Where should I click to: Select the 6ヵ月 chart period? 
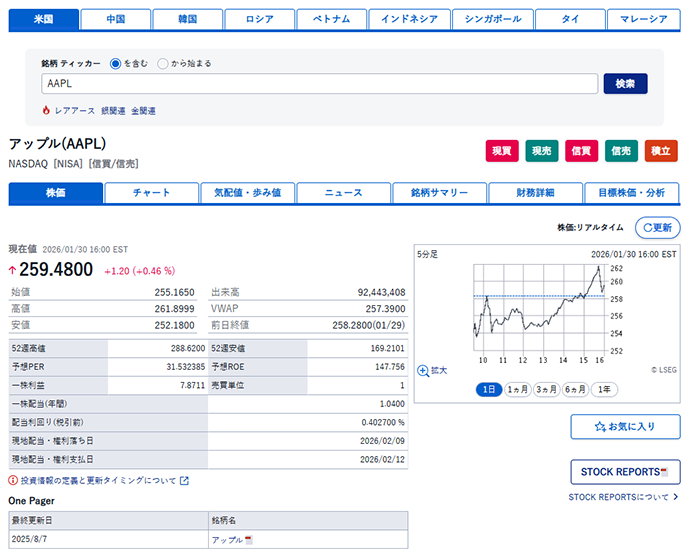click(575, 390)
